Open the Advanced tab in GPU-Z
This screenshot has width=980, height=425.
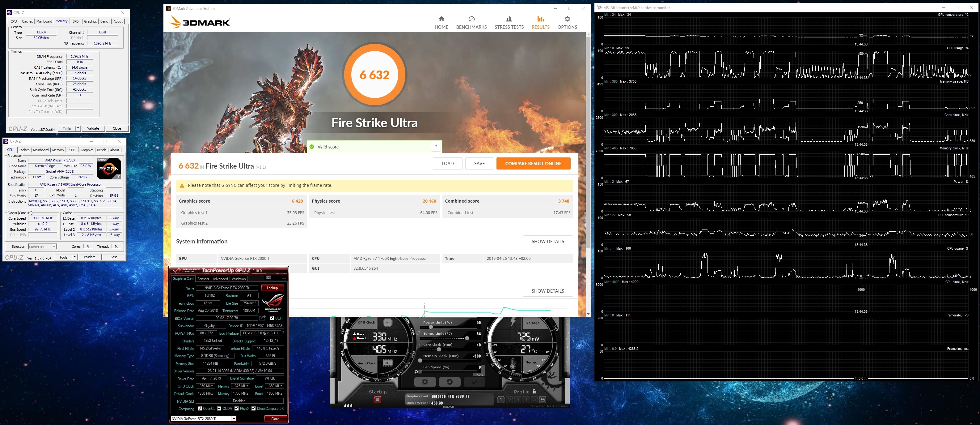coord(220,279)
